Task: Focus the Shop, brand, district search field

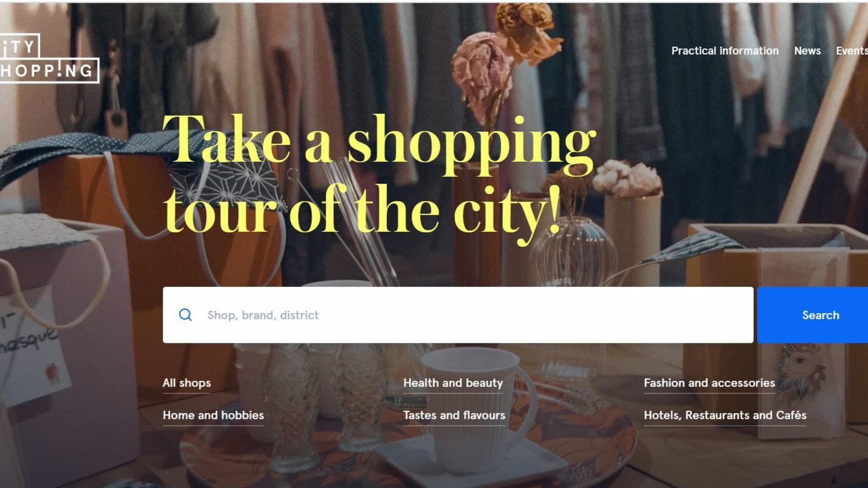Action: point(458,315)
